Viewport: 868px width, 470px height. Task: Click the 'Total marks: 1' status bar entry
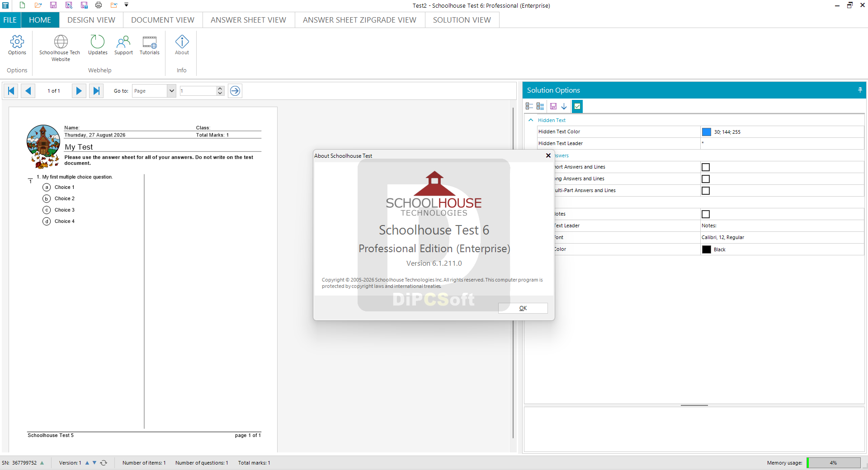click(254, 463)
